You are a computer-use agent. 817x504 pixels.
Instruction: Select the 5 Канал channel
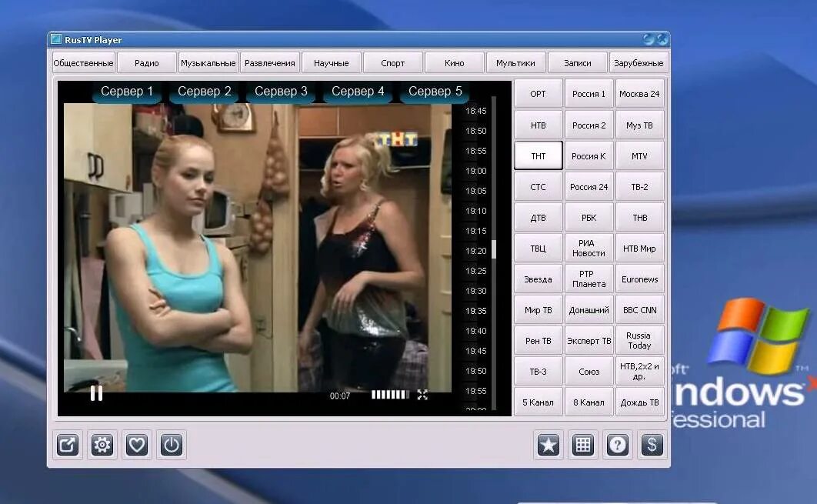[539, 402]
